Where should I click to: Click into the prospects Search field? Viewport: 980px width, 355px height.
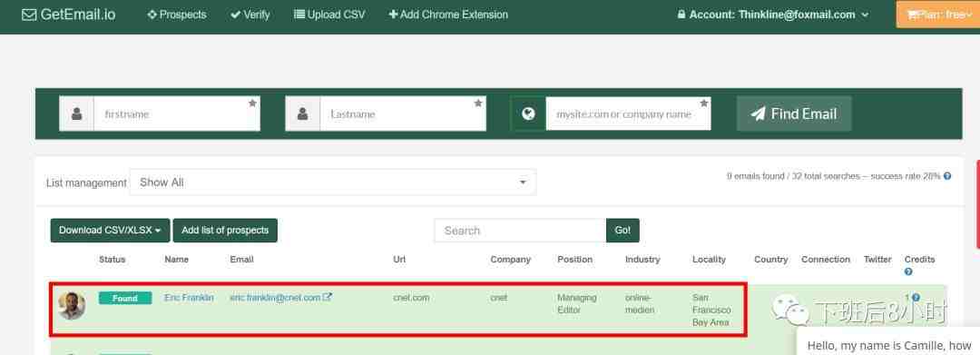click(520, 231)
